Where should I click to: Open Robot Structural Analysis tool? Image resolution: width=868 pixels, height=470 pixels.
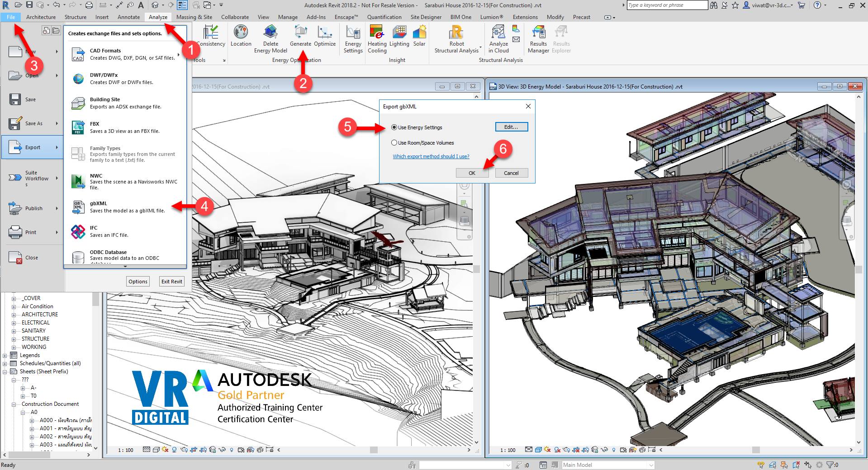tap(456, 39)
